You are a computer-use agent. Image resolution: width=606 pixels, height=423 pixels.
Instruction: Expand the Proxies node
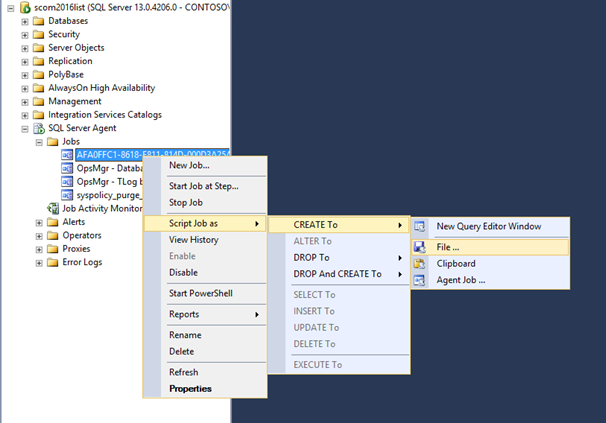[x=39, y=250]
